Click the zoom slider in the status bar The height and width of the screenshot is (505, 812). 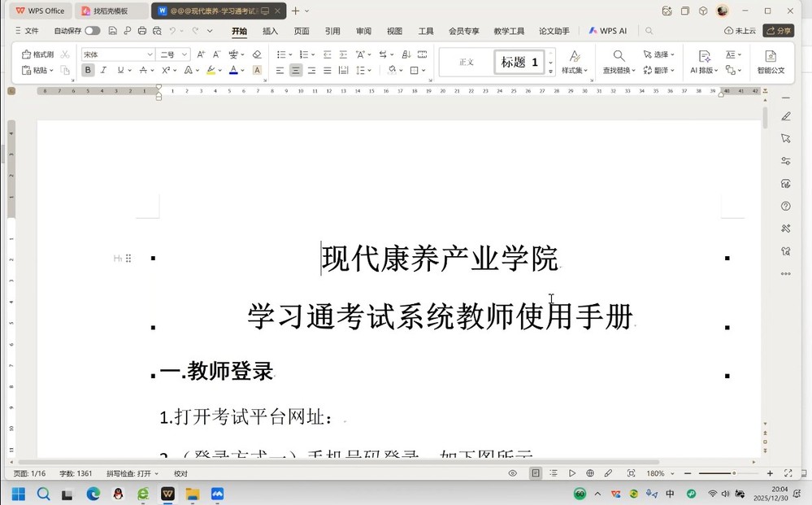(x=734, y=473)
